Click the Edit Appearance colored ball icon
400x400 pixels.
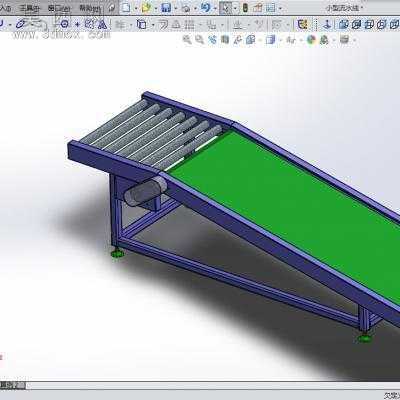click(311, 40)
